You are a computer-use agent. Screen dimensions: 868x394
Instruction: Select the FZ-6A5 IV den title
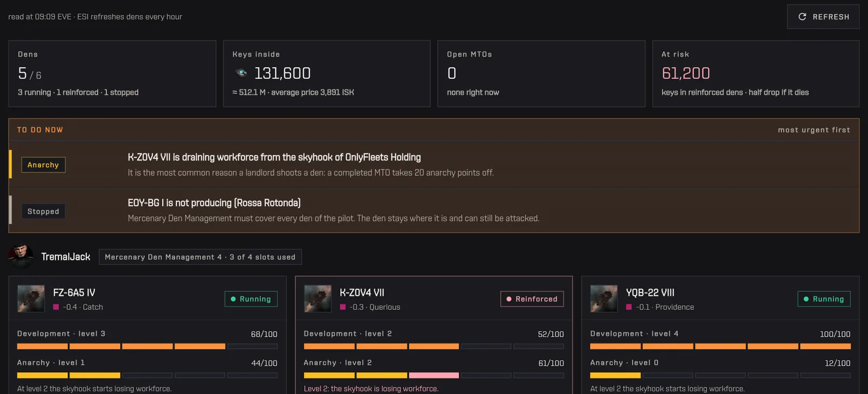coord(74,293)
